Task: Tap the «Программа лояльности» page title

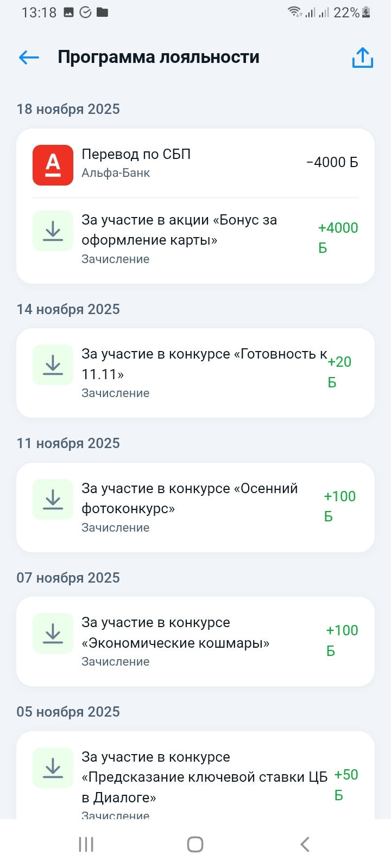Action: click(x=159, y=57)
